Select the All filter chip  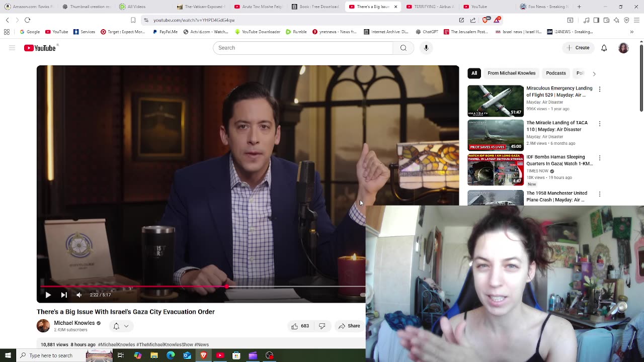coord(474,73)
